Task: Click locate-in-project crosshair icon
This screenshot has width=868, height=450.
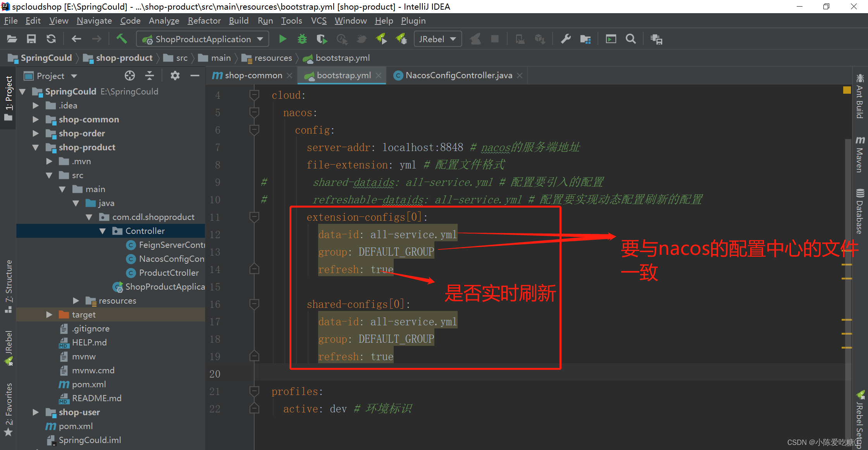Action: pos(130,76)
